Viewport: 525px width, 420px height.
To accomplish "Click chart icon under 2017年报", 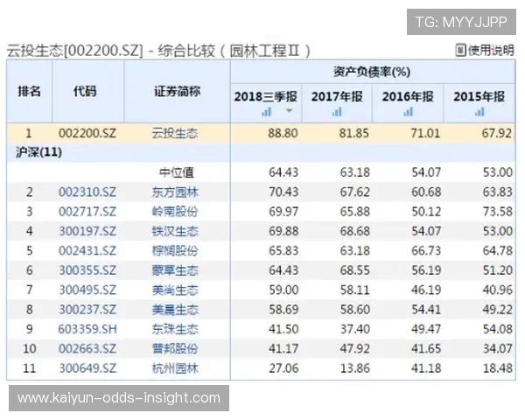I will click(337, 111).
